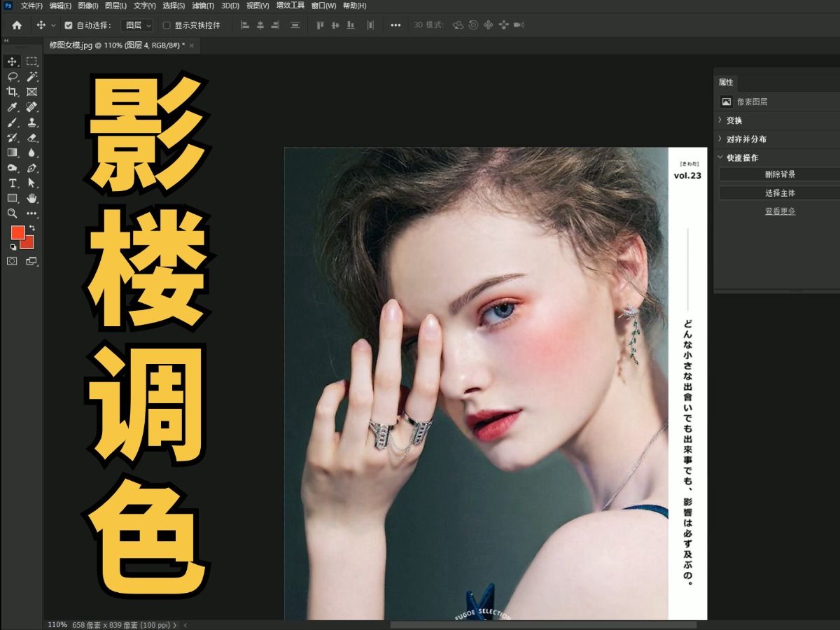Open the 增效工具 menu

click(x=290, y=6)
